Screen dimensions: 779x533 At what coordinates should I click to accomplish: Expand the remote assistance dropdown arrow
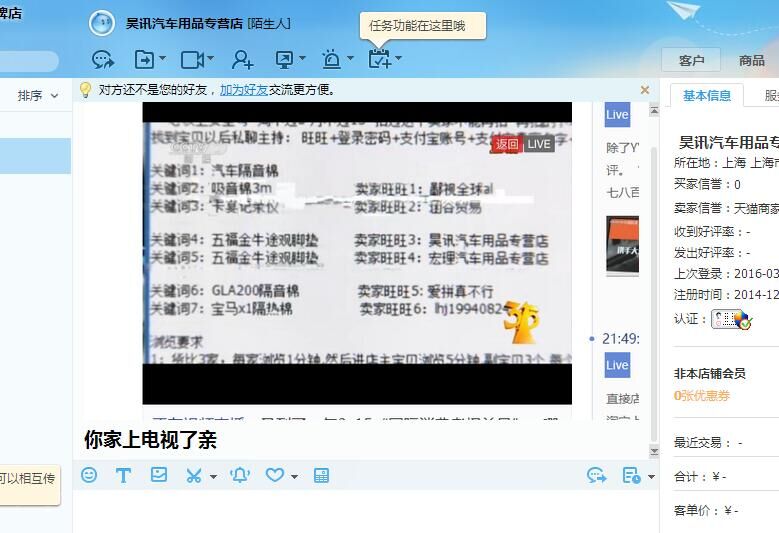[x=302, y=59]
